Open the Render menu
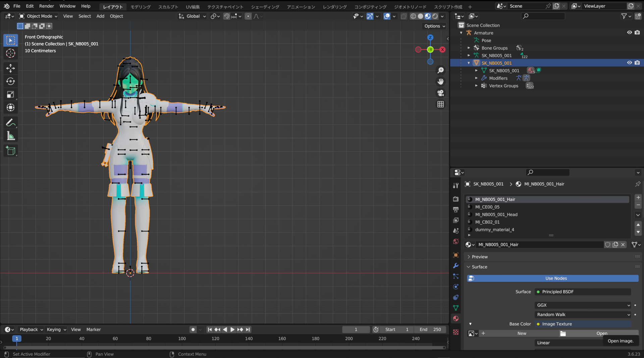The height and width of the screenshot is (358, 644). pos(47,6)
